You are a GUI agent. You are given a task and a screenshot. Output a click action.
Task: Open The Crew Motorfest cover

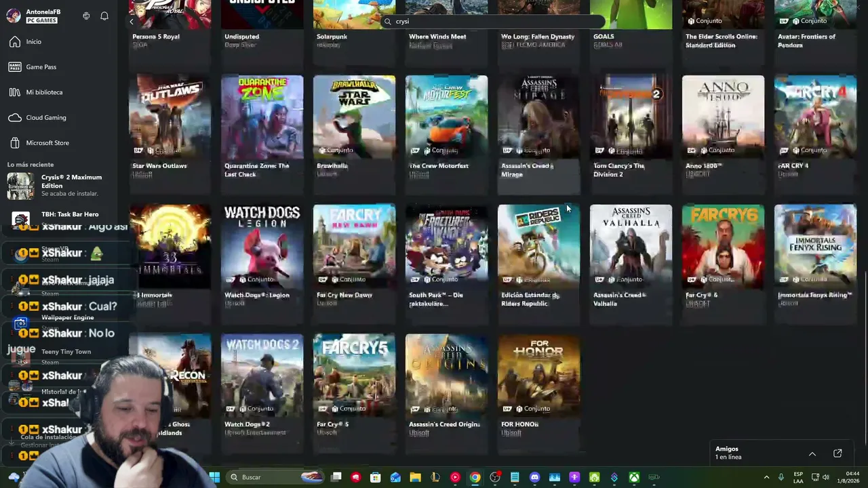point(446,117)
